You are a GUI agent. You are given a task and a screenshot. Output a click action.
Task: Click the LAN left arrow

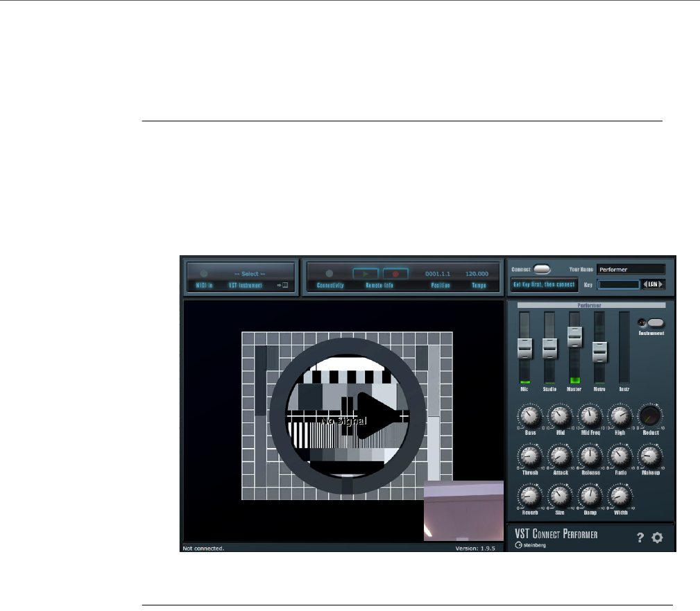pos(645,284)
